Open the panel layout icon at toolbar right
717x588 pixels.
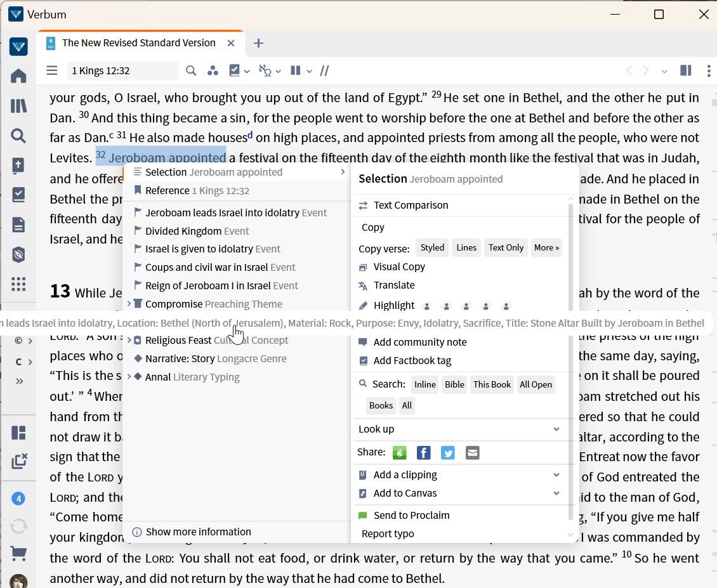685,70
